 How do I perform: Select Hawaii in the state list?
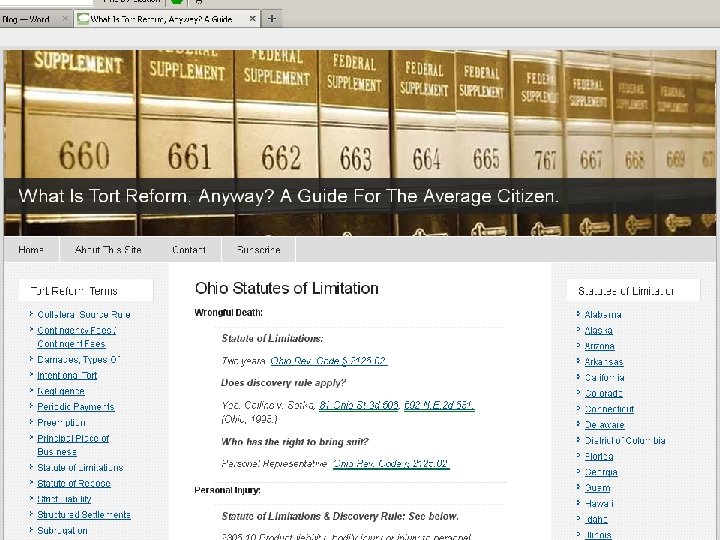(599, 504)
